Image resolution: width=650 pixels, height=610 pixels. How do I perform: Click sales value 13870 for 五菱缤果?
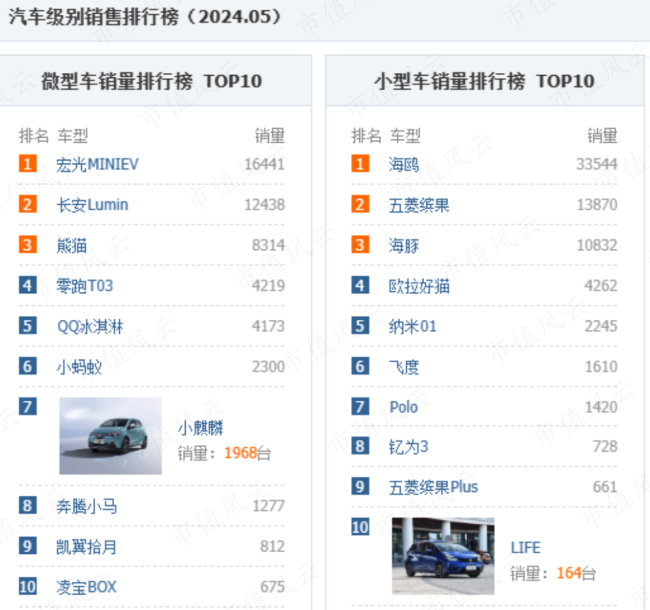[x=597, y=205]
